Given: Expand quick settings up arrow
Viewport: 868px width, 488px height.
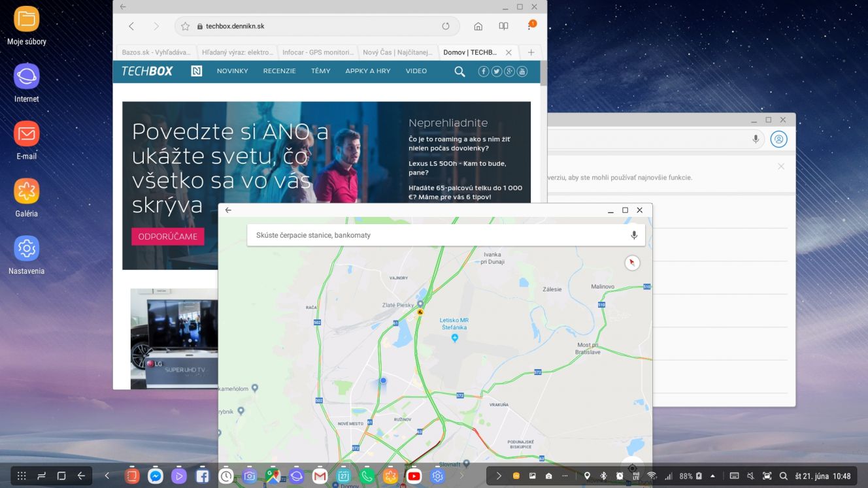Looking at the screenshot, I should tap(712, 476).
